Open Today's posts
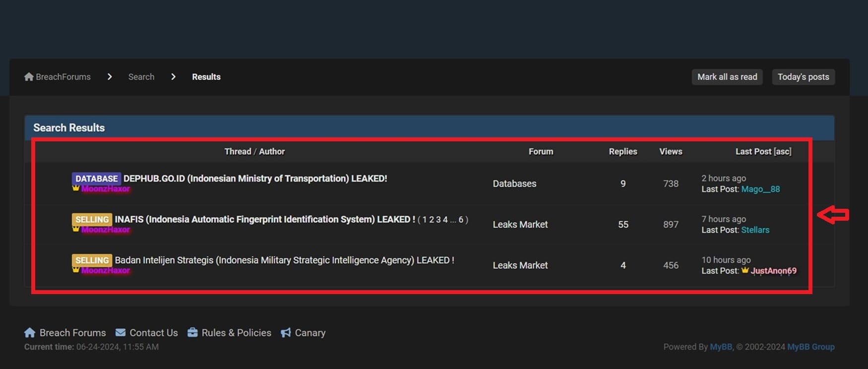Screen dimensions: 868x369 coord(804,77)
